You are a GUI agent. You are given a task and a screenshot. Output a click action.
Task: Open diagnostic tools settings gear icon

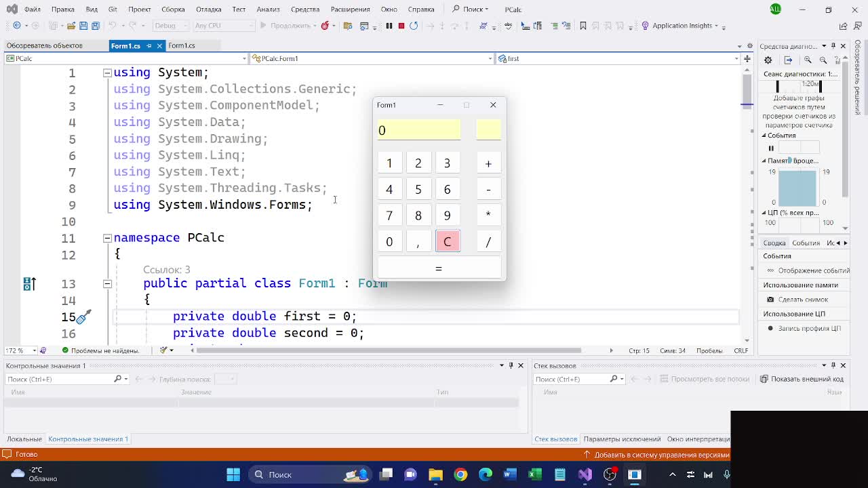coord(768,60)
